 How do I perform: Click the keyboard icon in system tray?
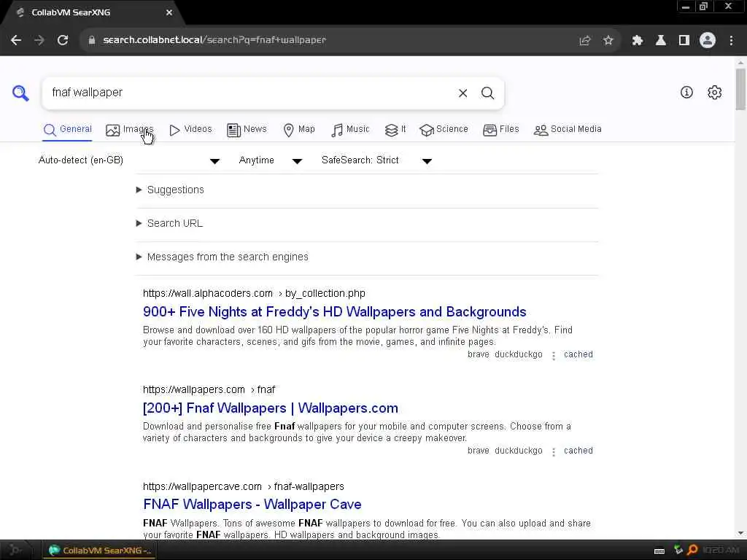[659, 551]
